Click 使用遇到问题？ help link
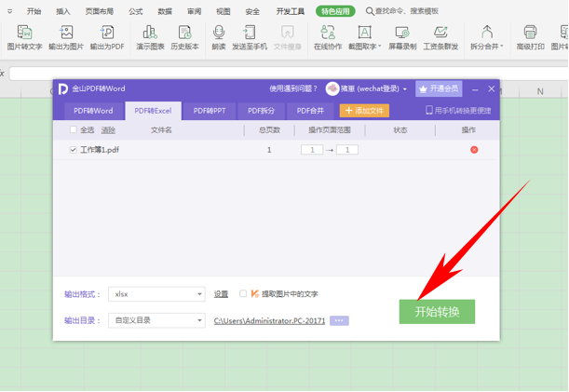The height and width of the screenshot is (392, 569). coord(293,89)
